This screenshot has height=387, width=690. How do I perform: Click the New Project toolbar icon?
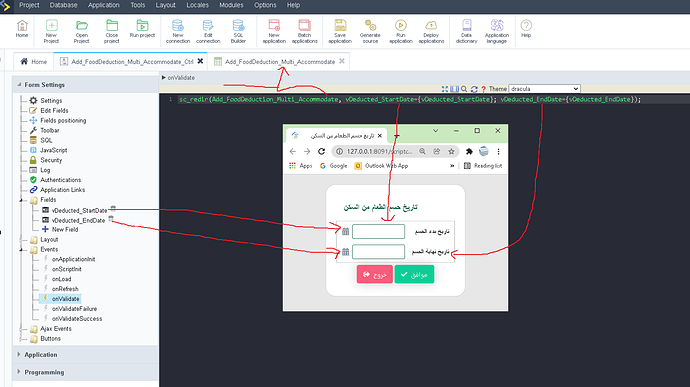51,31
